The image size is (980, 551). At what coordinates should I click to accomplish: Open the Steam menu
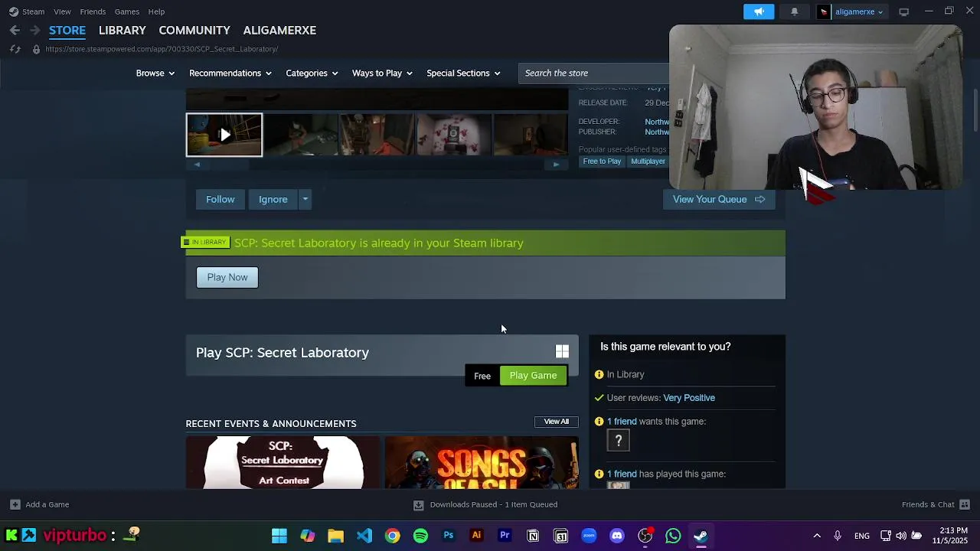[x=33, y=11]
